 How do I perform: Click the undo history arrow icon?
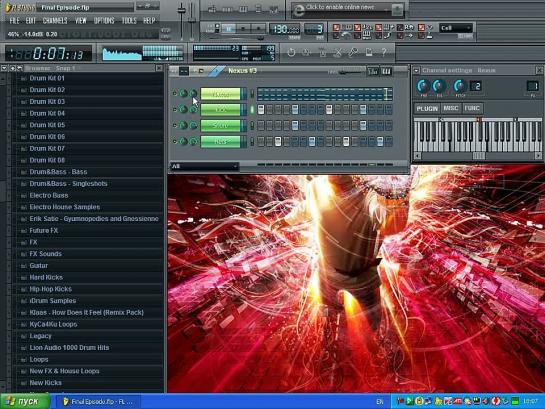tap(291, 52)
